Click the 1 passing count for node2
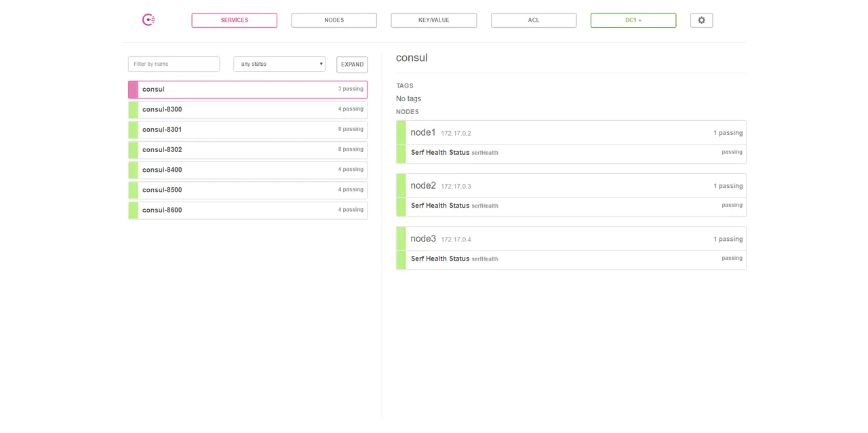 (728, 186)
